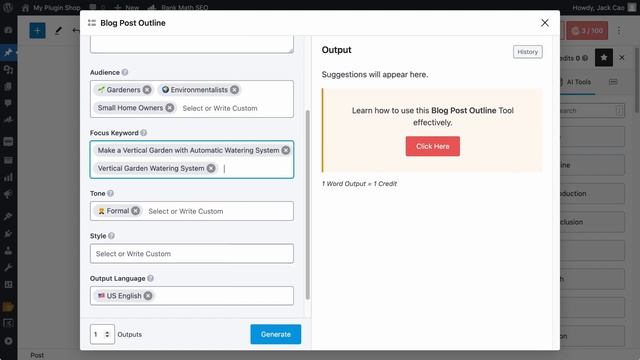The image size is (640, 360).
Task: Remove the US English language tag
Action: tap(148, 296)
